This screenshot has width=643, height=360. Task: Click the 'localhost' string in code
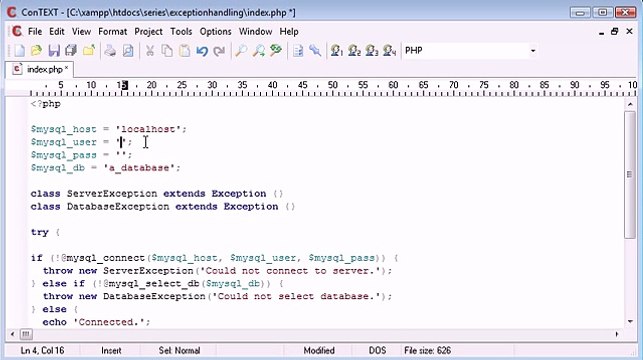pyautogui.click(x=148, y=129)
